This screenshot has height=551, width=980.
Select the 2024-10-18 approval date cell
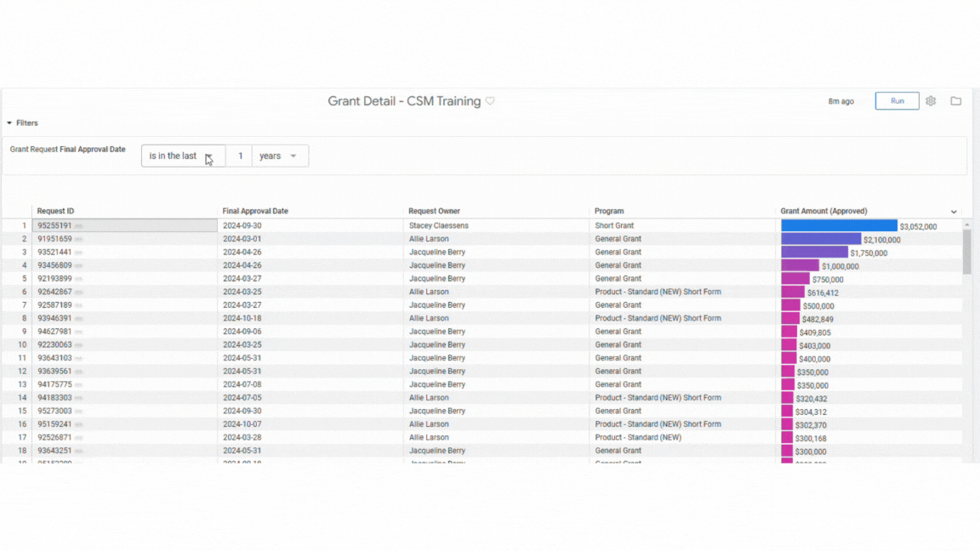click(x=242, y=318)
